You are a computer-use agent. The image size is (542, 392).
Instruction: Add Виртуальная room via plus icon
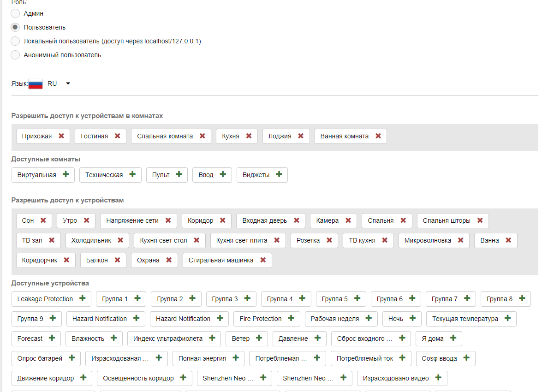tap(66, 174)
